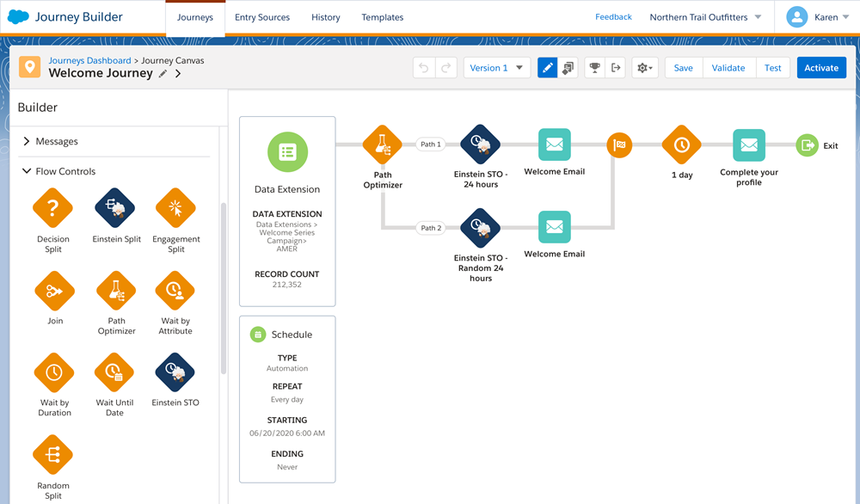Select the Engagement Split flow control
This screenshot has width=860, height=504.
175,208
